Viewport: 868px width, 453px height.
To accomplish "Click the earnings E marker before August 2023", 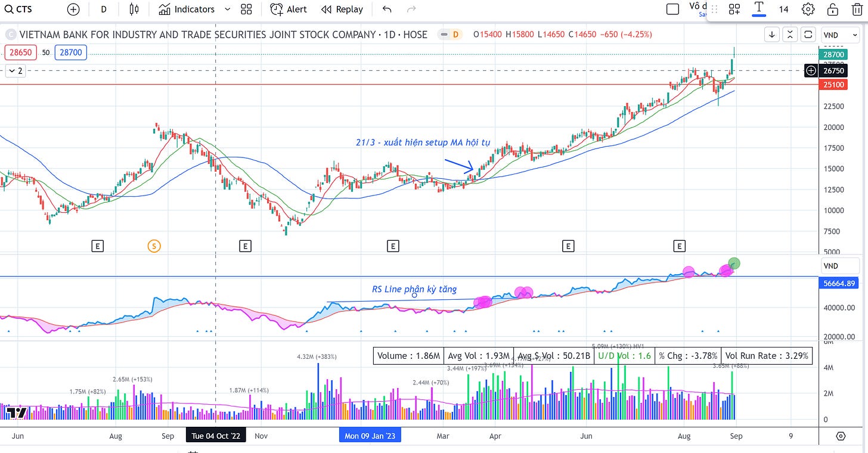I will pos(679,245).
